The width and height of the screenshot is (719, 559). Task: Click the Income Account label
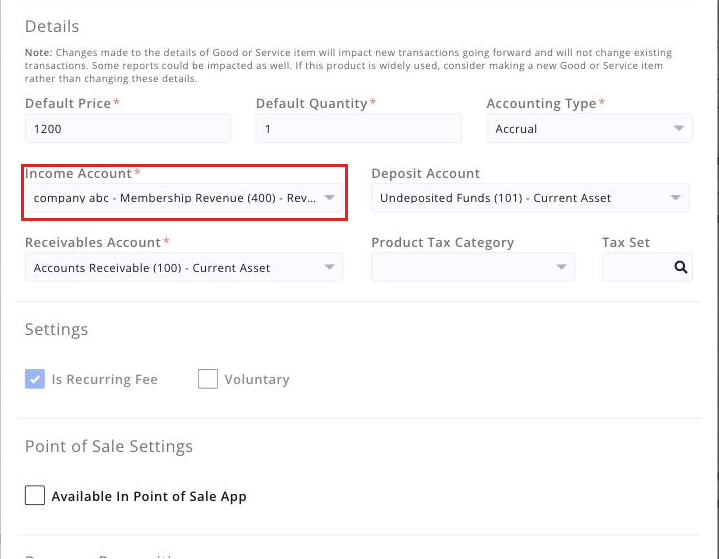78,173
